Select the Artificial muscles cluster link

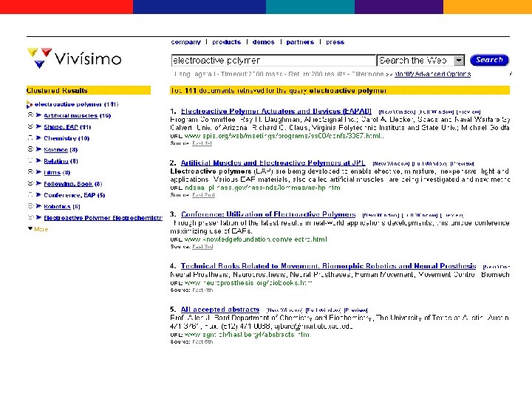[x=71, y=116]
